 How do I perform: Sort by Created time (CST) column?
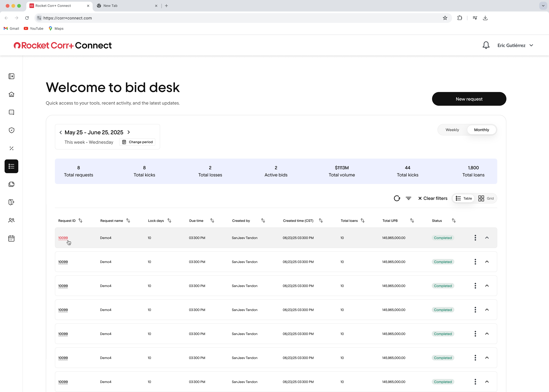click(321, 221)
